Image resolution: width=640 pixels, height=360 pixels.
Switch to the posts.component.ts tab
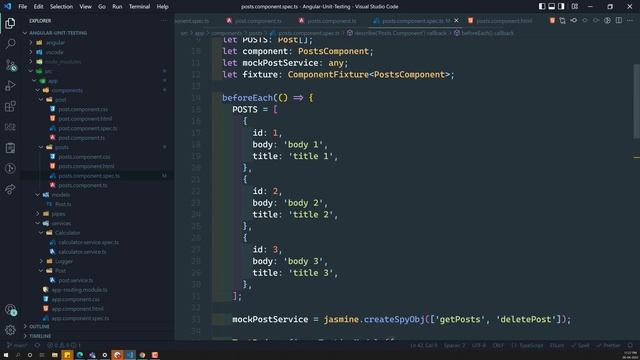[x=331, y=20]
